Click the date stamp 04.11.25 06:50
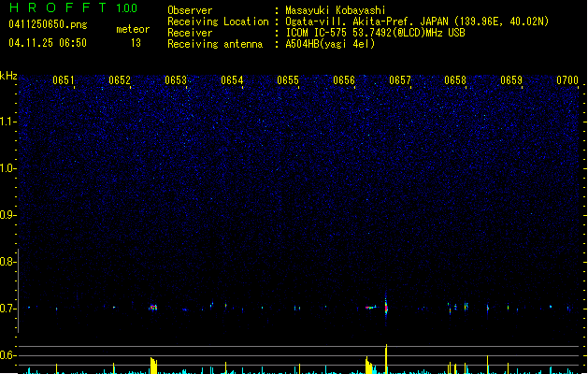Screen dimensions: 588x374 pyautogui.click(x=48, y=43)
